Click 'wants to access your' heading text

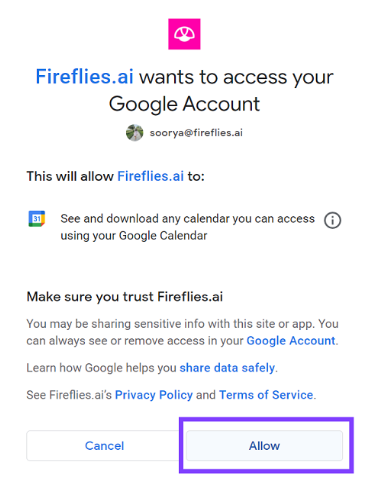pyautogui.click(x=236, y=77)
